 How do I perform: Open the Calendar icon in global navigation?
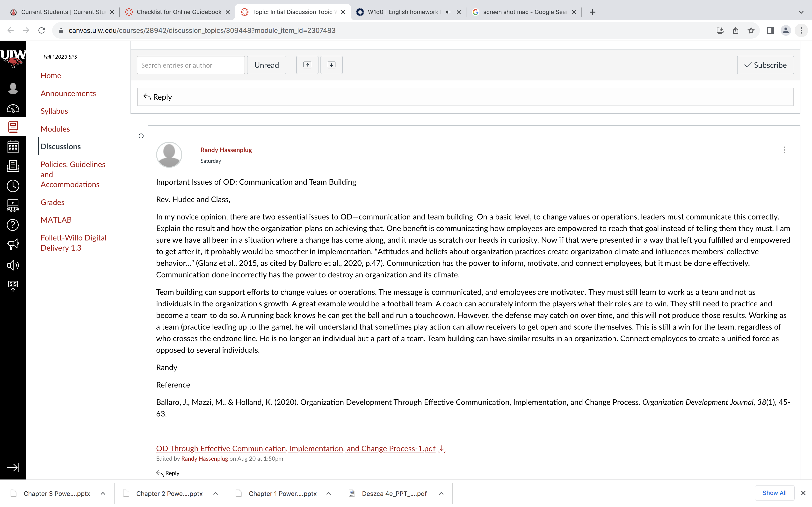click(13, 147)
